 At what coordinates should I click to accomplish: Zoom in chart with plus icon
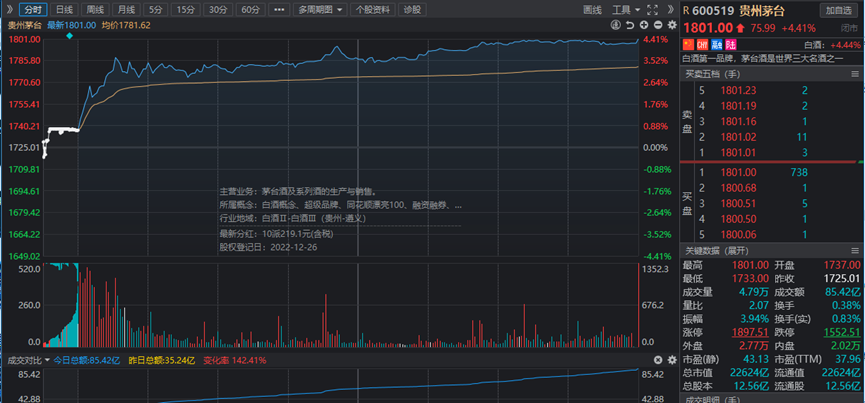point(644,25)
